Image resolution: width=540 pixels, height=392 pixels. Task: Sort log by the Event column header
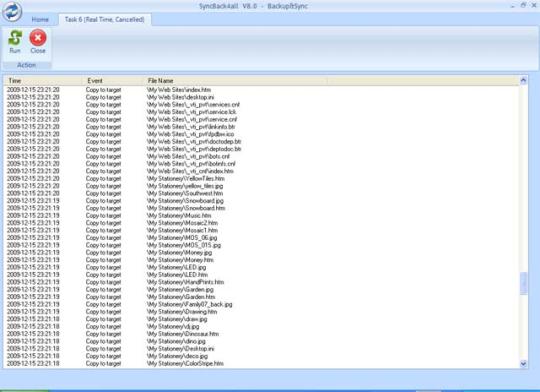point(113,81)
